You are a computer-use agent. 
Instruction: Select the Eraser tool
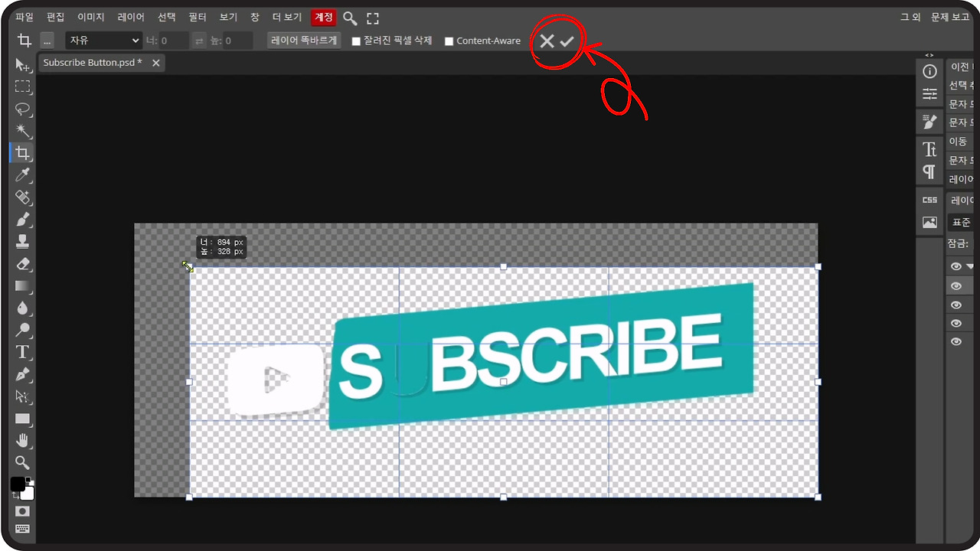click(x=23, y=264)
